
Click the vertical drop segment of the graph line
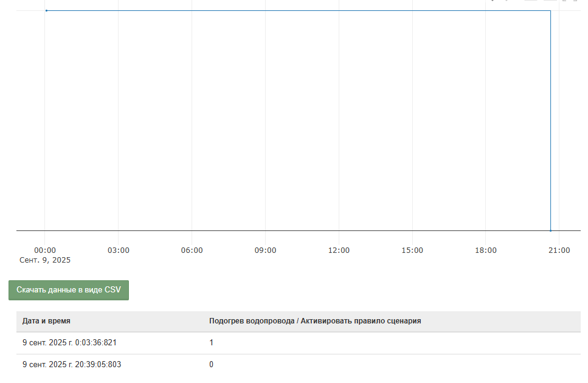coord(550,122)
